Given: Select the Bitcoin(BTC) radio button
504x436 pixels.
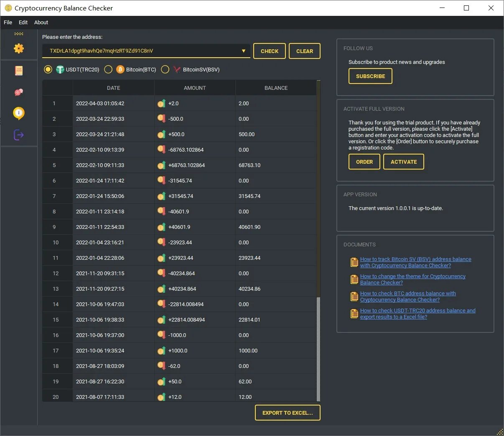Looking at the screenshot, I should point(108,69).
